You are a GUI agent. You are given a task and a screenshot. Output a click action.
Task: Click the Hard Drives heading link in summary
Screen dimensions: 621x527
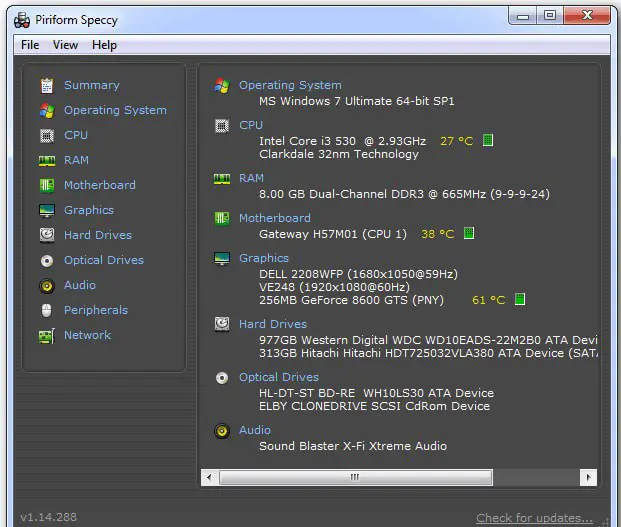pyautogui.click(x=273, y=324)
